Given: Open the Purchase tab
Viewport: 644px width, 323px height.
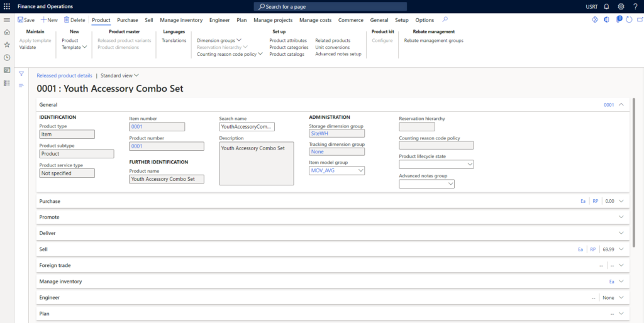Looking at the screenshot, I should pyautogui.click(x=127, y=20).
